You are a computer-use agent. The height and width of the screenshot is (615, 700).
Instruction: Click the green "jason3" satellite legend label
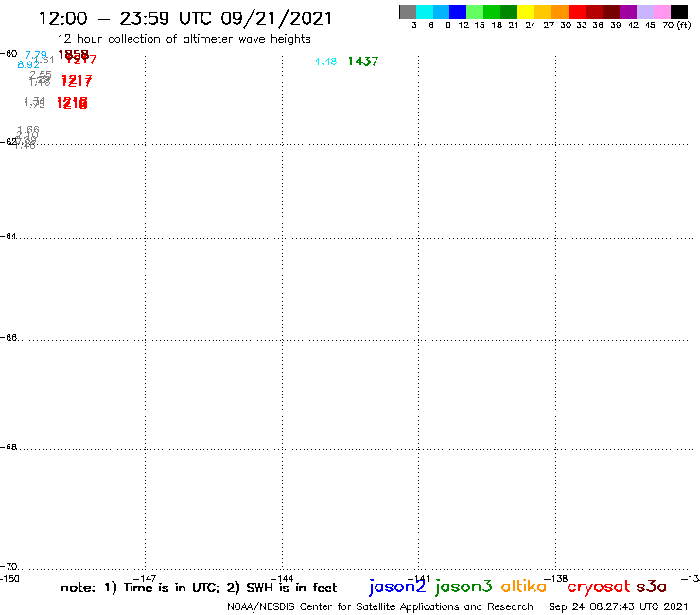[x=464, y=587]
